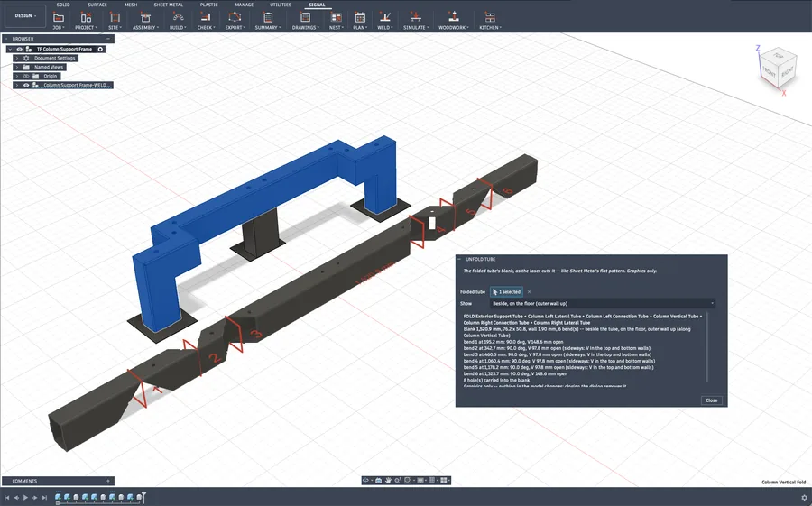This screenshot has width=812, height=506.
Task: Switch to the PLASTIC tab
Action: (x=208, y=5)
